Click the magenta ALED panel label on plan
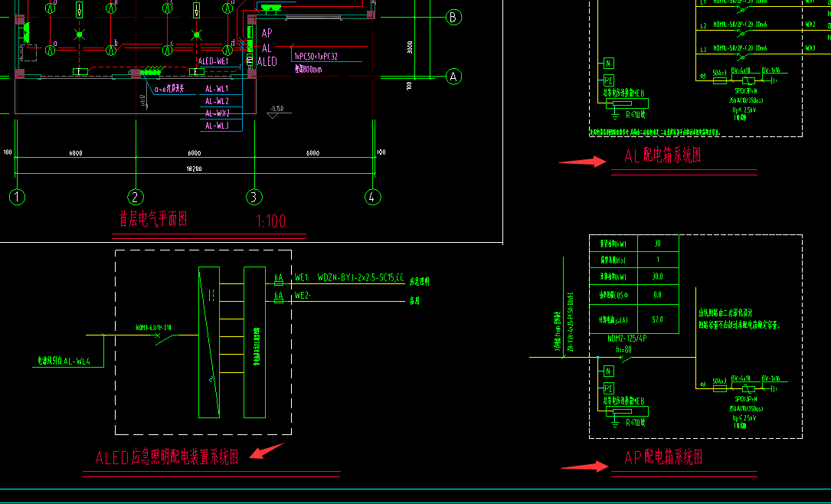This screenshot has width=831, height=504. (267, 62)
